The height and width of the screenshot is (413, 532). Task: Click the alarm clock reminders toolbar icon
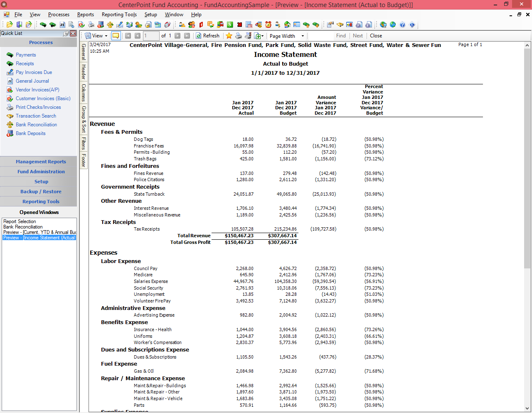pos(268,25)
